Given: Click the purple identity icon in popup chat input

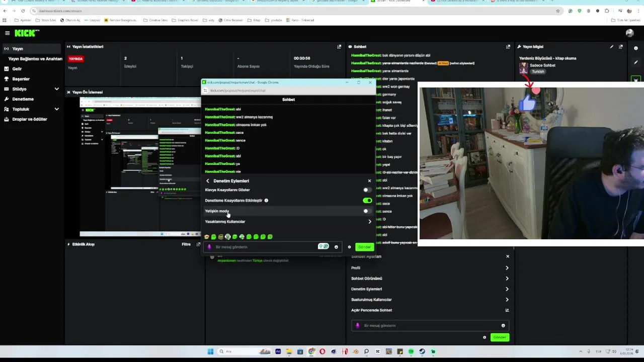Looking at the screenshot, I should (209, 247).
